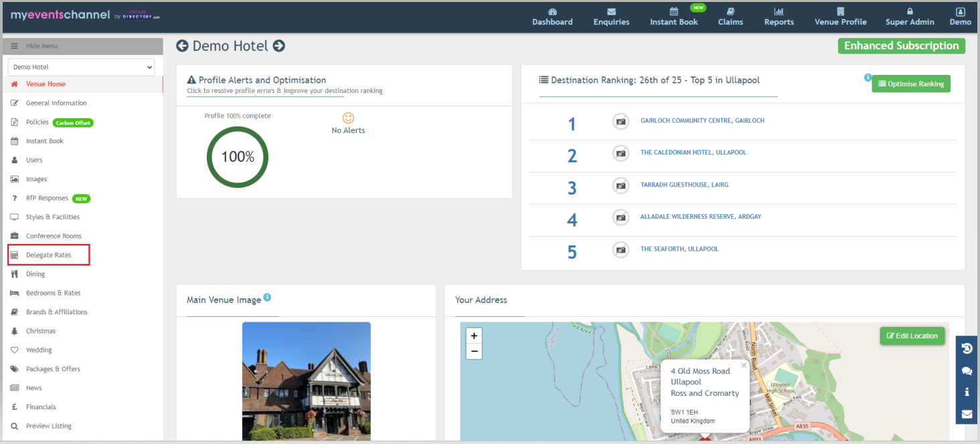This screenshot has width=980, height=444.
Task: Click the Carbon Offset badge
Action: (x=72, y=122)
